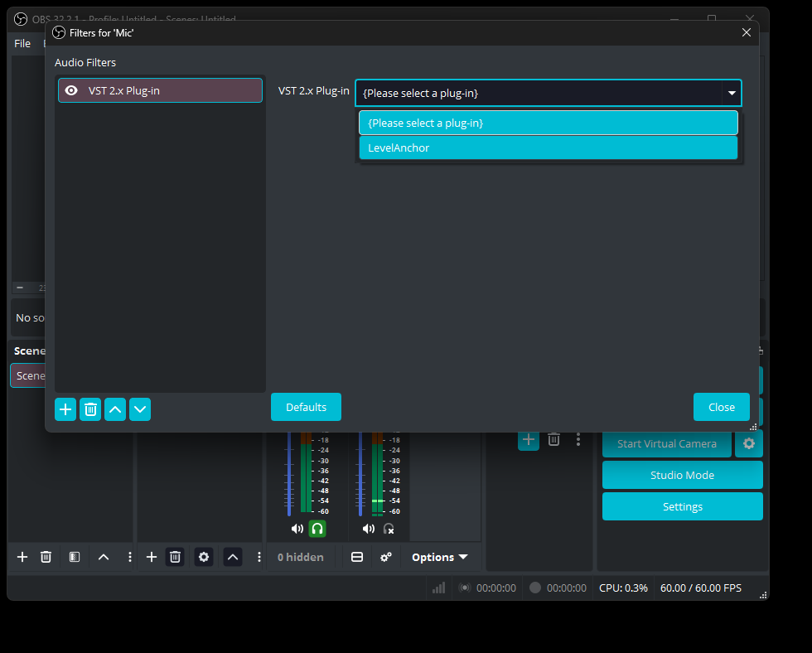Viewport: 812px width, 653px height.
Task: Open Sources dock three-dot menu
Action: tap(259, 557)
